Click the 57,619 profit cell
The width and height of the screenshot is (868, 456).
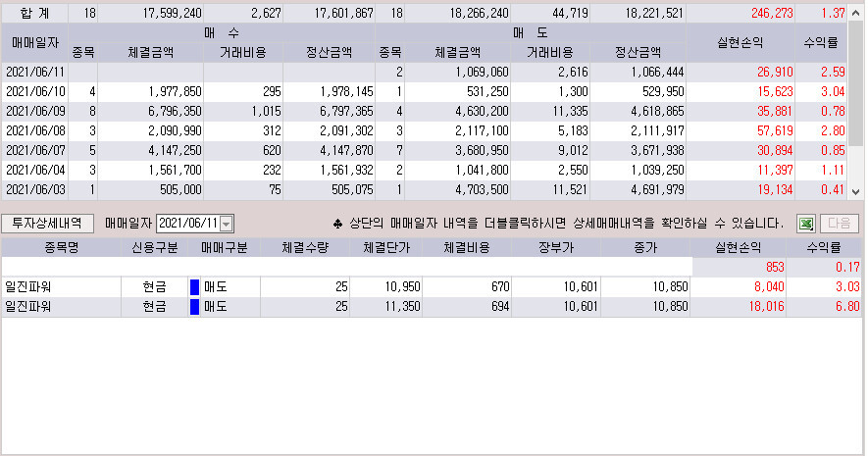pos(740,131)
